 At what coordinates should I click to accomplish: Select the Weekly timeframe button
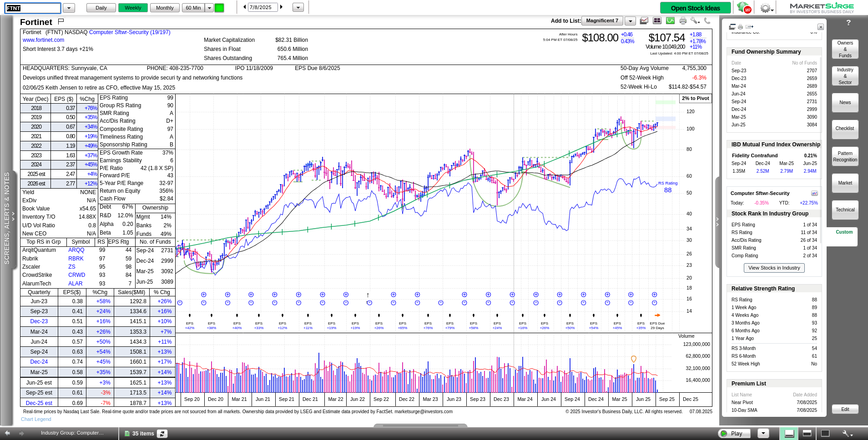133,8
